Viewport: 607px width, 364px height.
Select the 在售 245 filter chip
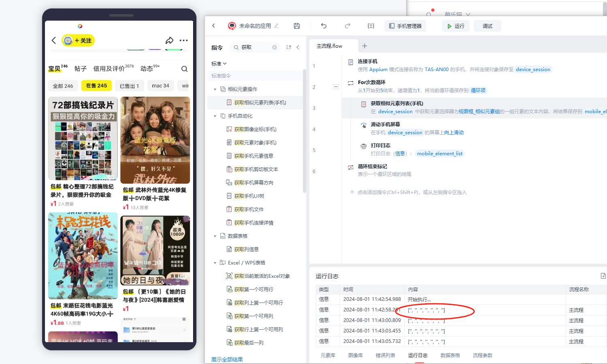pos(96,86)
